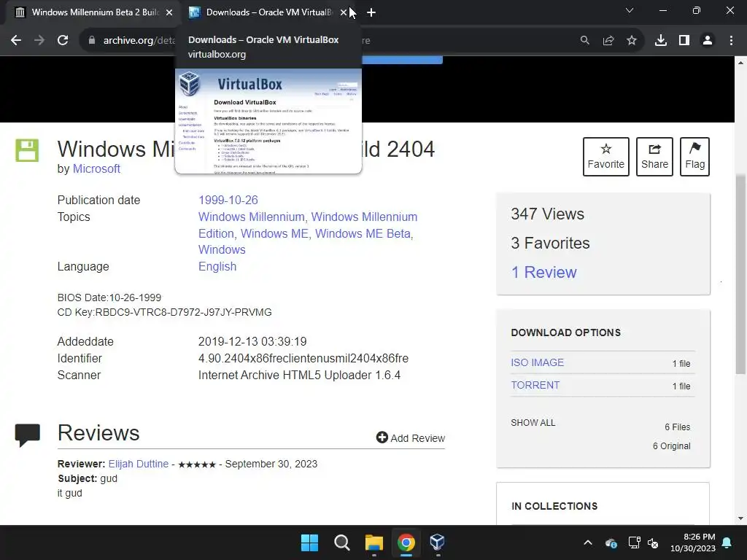Open publication date 1999-10-26 link

228,200
